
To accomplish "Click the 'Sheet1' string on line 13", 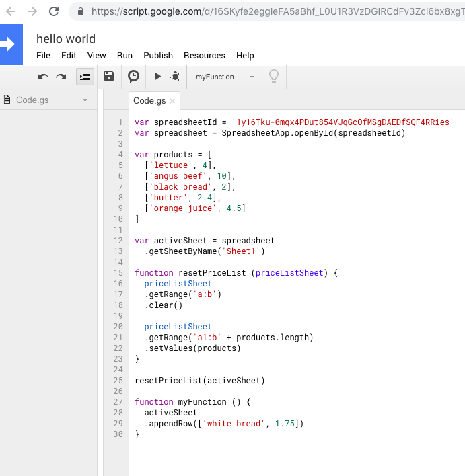I will (x=241, y=251).
